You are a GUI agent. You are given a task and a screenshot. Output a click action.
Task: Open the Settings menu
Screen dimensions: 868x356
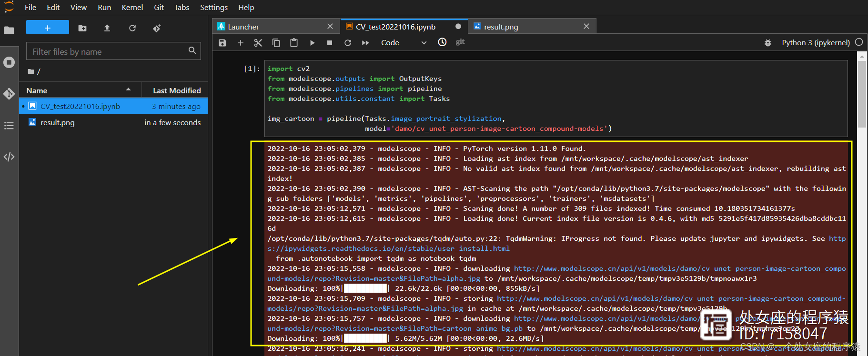[214, 7]
